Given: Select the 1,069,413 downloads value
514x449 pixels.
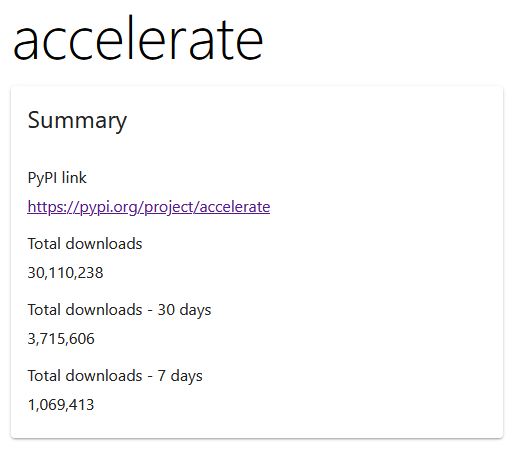Looking at the screenshot, I should 61,405.
